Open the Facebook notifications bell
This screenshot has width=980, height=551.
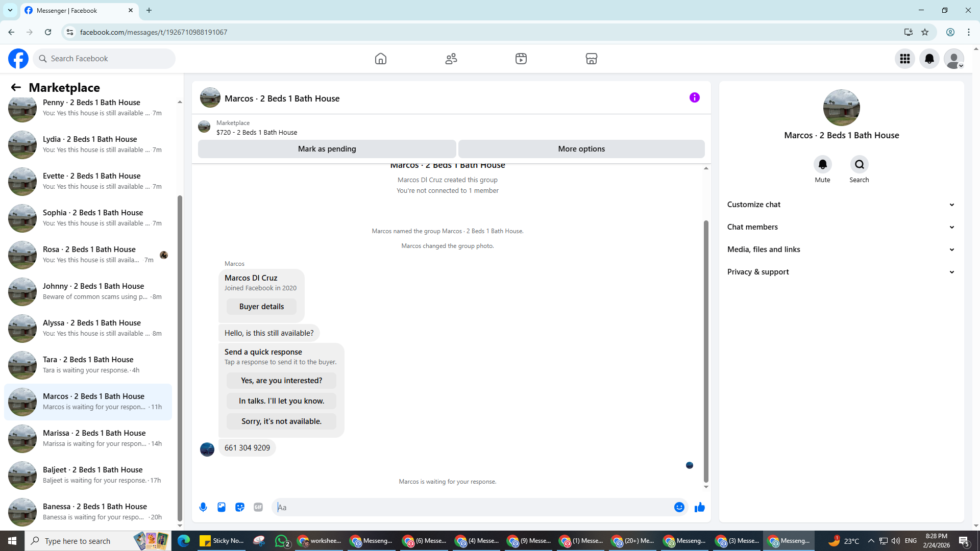pyautogui.click(x=929, y=59)
